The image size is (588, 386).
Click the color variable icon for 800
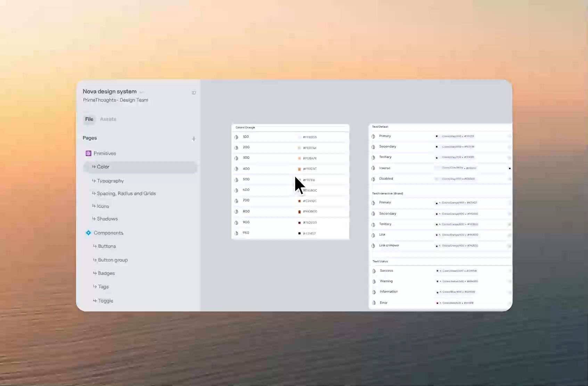click(236, 212)
